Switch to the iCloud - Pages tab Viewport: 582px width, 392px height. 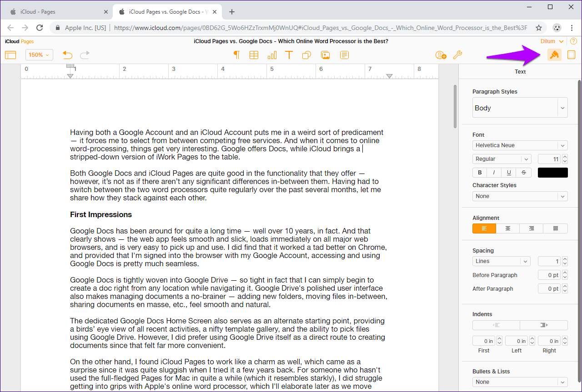(57, 12)
